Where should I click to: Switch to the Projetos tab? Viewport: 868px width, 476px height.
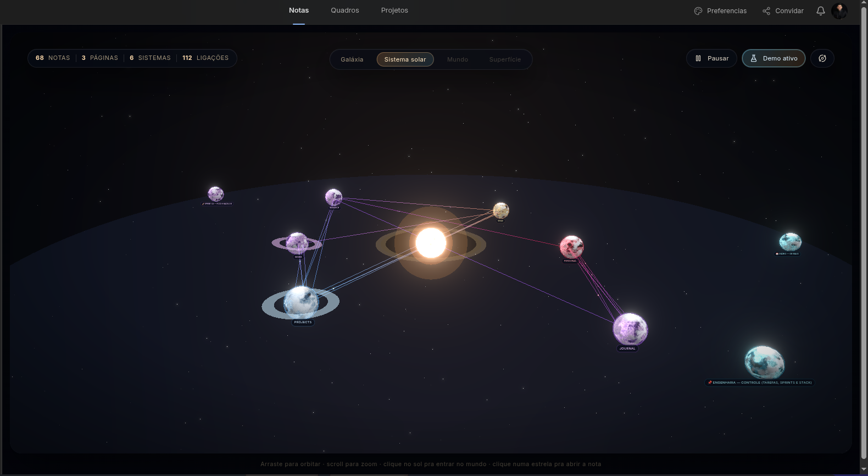[x=394, y=10]
